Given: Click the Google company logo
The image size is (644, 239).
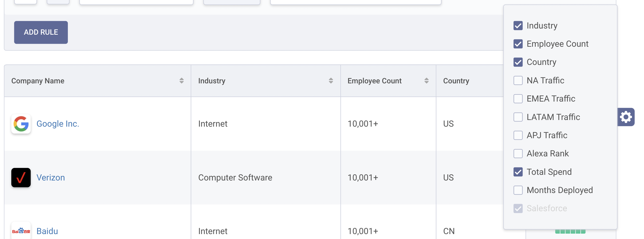Looking at the screenshot, I should 21,124.
